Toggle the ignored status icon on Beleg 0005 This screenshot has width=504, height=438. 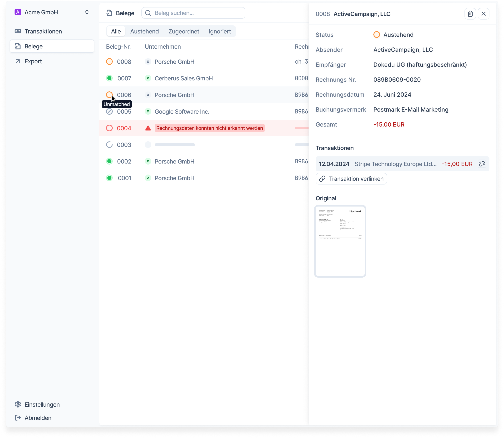(109, 111)
